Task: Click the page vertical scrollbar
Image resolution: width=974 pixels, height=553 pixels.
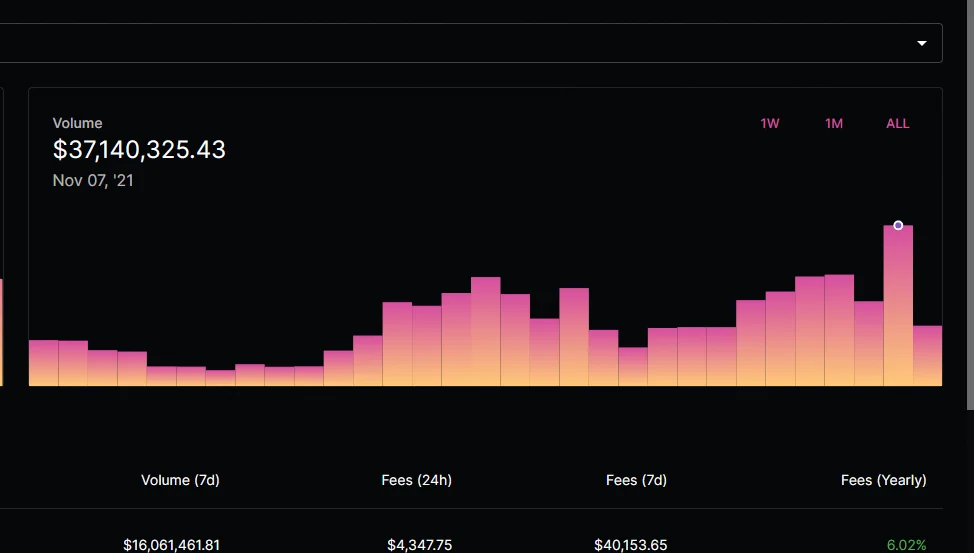Action: click(970, 205)
